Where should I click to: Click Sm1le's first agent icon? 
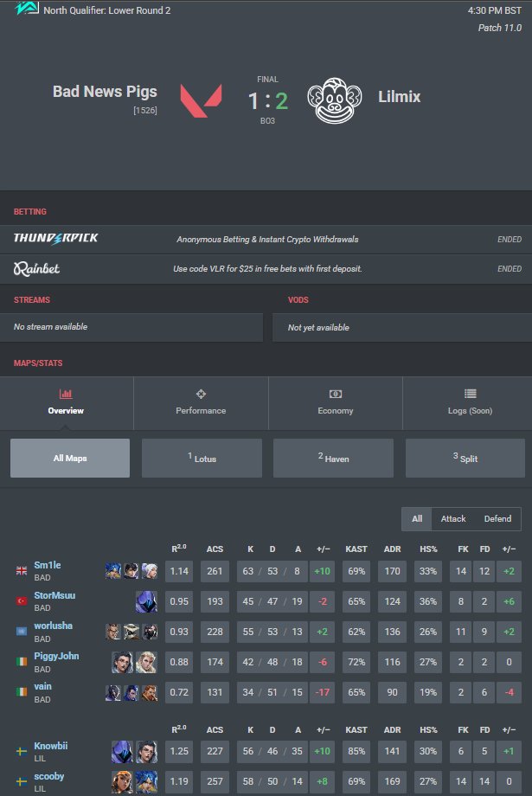113,570
